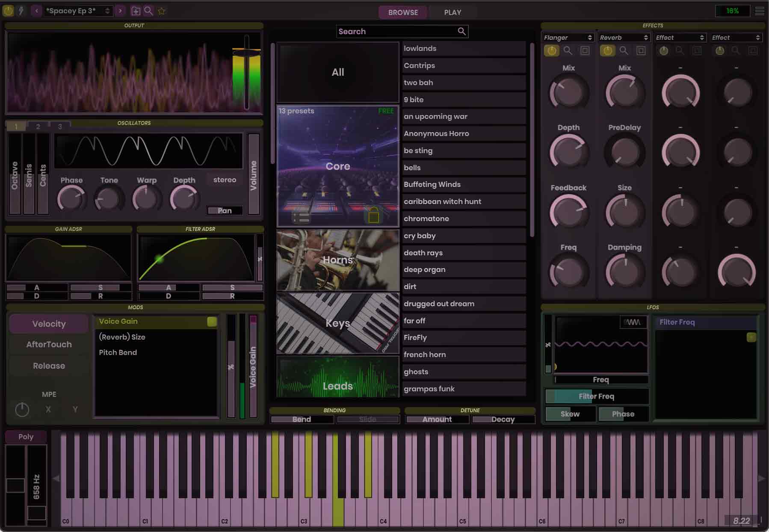769x532 pixels.
Task: Click the add preset icon next to arrows
Action: pos(136,11)
